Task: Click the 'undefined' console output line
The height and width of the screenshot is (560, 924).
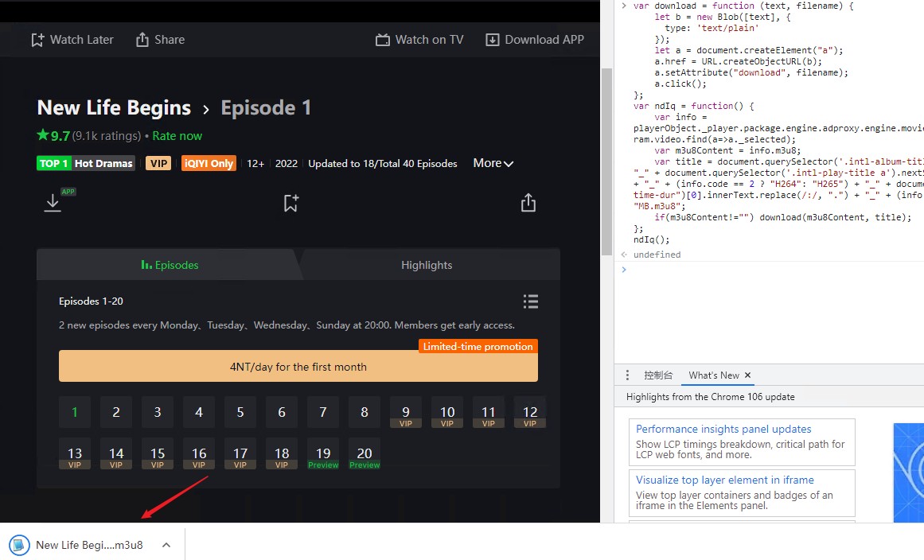Action: click(657, 255)
